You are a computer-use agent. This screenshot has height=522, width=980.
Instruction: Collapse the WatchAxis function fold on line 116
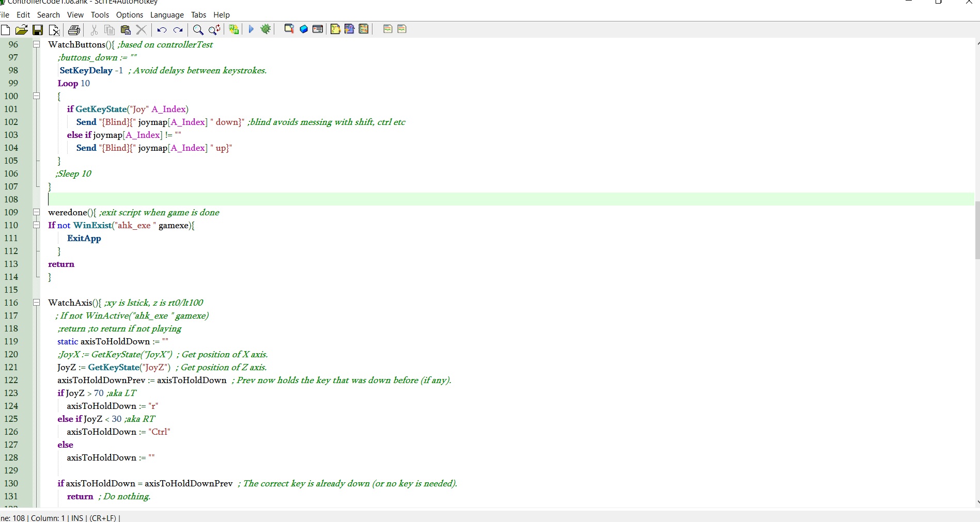tap(37, 303)
